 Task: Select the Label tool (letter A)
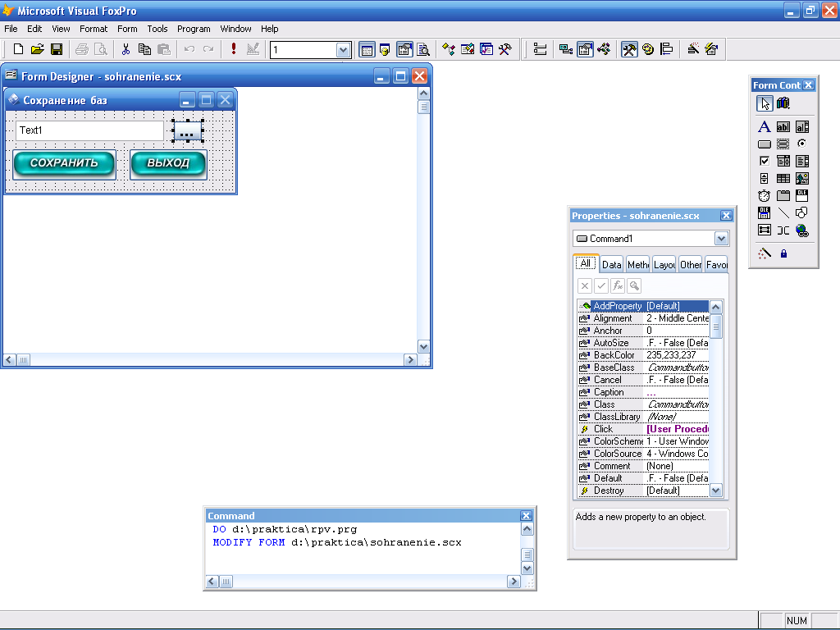[x=764, y=126]
